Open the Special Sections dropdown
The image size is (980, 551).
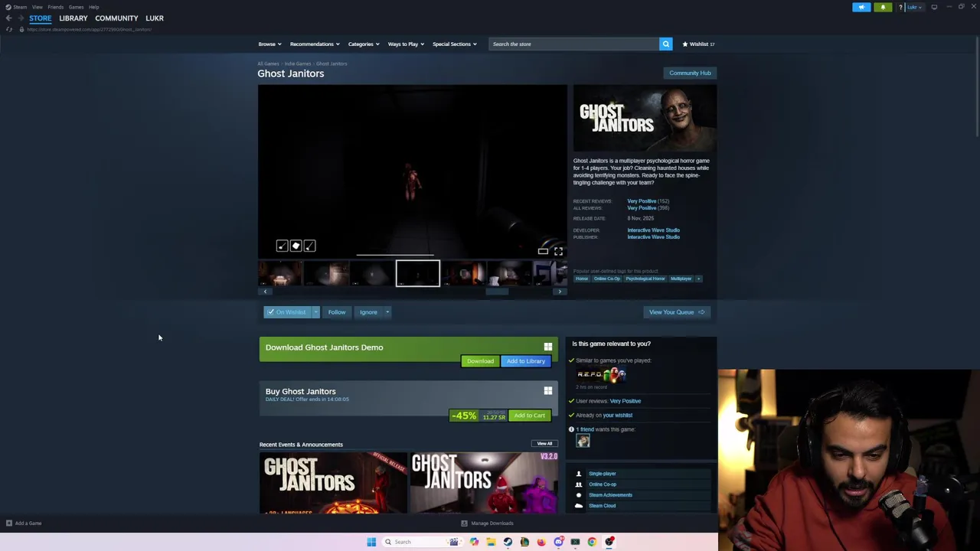click(x=454, y=44)
